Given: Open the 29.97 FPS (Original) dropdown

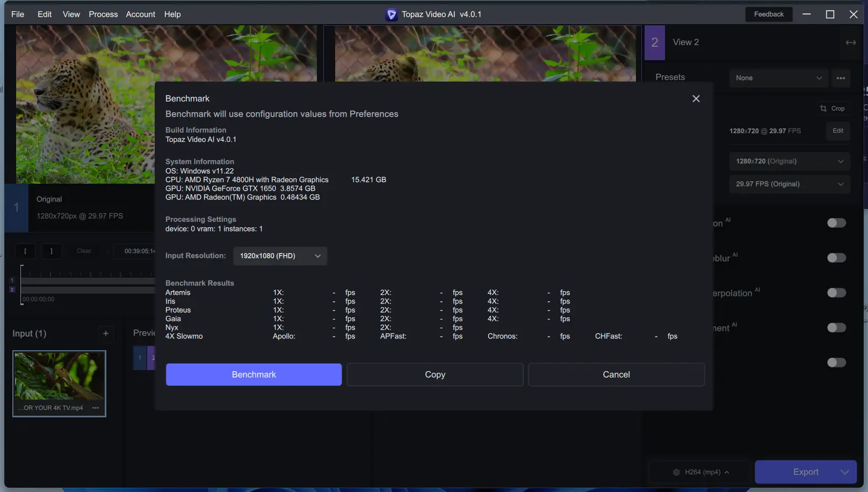Looking at the screenshot, I should click(x=790, y=184).
